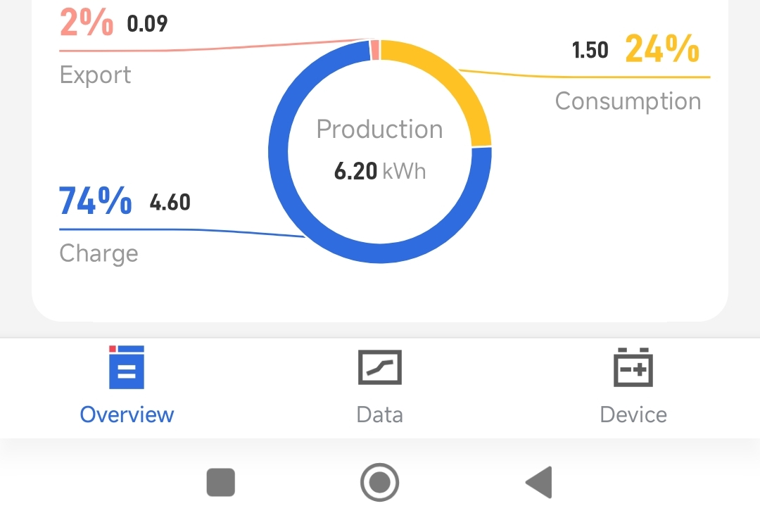Tap the Overview tab icon

pos(127,367)
